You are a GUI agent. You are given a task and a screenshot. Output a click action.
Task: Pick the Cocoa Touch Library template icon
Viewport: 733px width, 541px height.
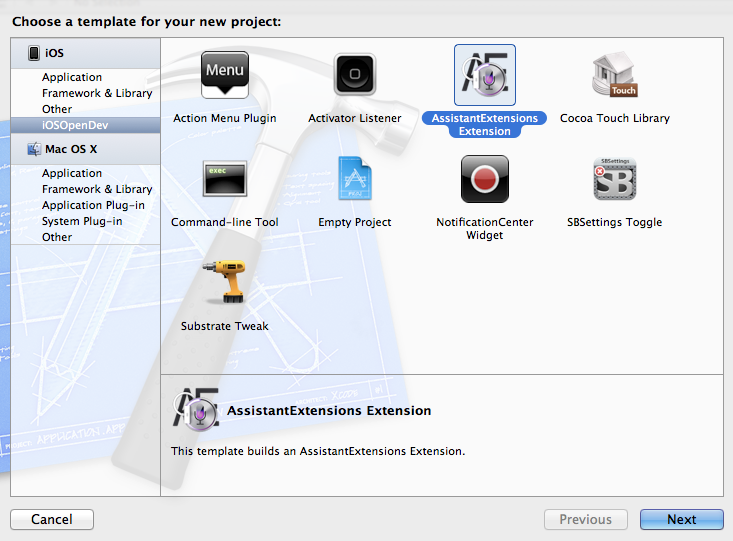point(614,76)
